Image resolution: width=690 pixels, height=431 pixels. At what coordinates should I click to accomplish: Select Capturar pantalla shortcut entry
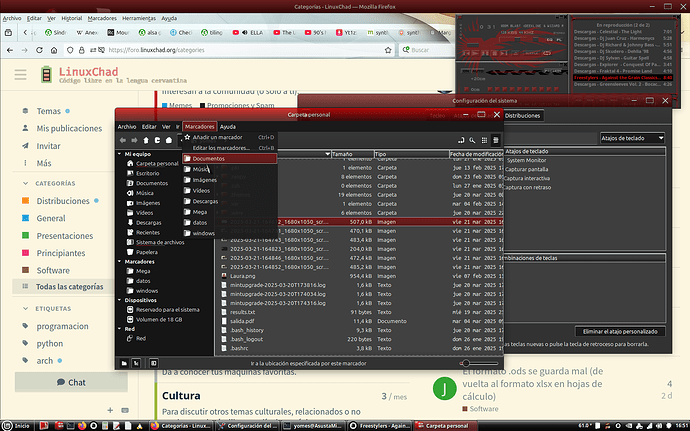[526, 169]
